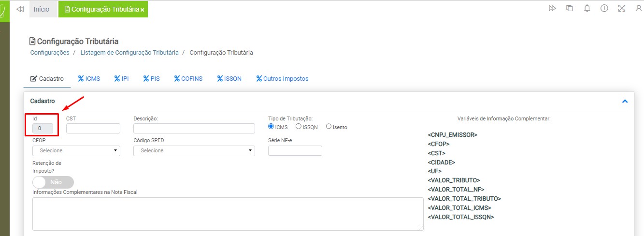Click the Descrição input field
The width and height of the screenshot is (644, 236).
[x=194, y=128]
